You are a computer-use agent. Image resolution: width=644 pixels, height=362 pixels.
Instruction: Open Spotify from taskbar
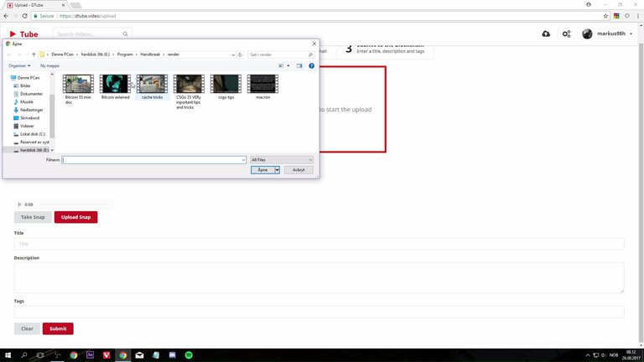coord(189,355)
